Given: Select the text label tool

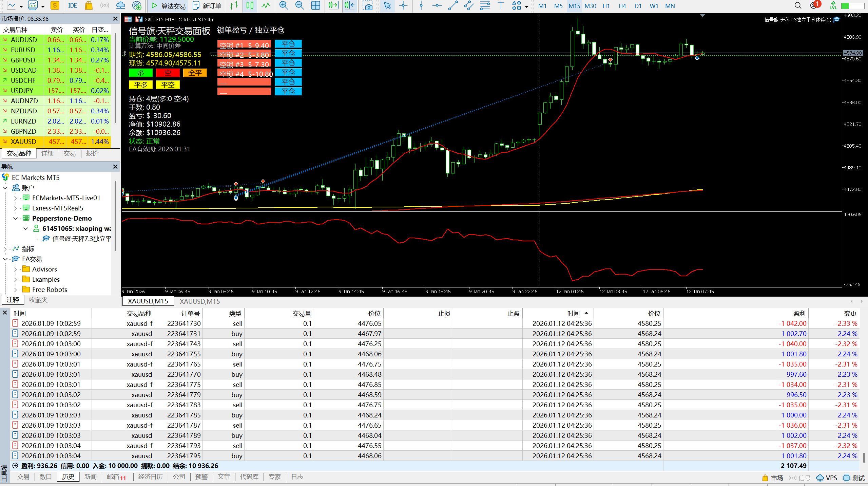Looking at the screenshot, I should coord(501,5).
